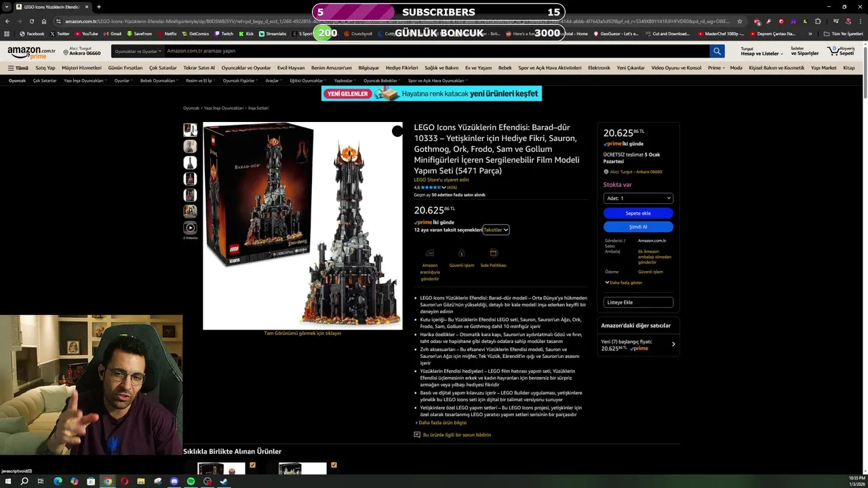Open a new browser tab
The image size is (868, 488).
click(x=99, y=7)
